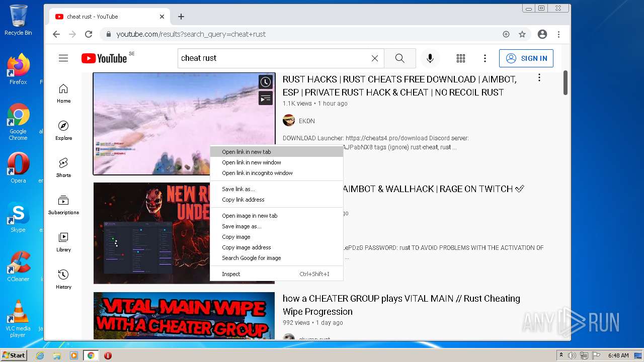Click the NEW RUST undetected video thumbnail

151,233
